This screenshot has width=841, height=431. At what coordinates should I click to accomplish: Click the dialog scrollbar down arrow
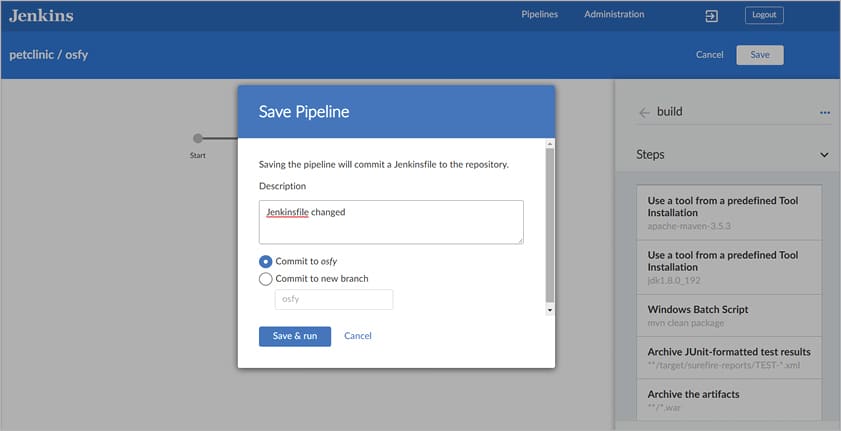(548, 310)
